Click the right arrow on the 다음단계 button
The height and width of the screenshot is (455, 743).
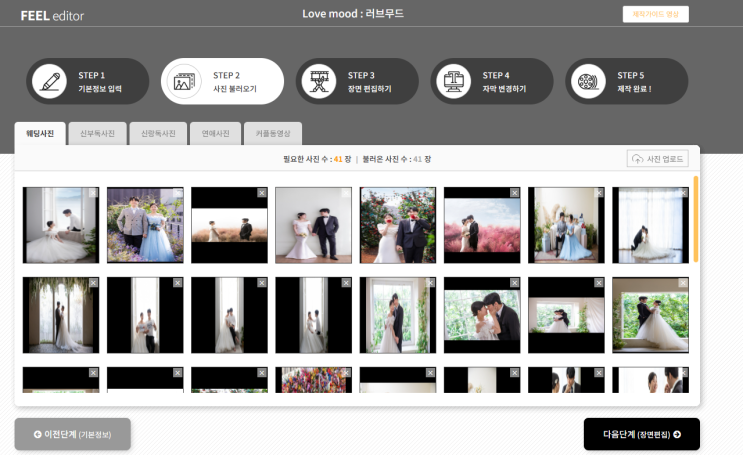(x=677, y=434)
